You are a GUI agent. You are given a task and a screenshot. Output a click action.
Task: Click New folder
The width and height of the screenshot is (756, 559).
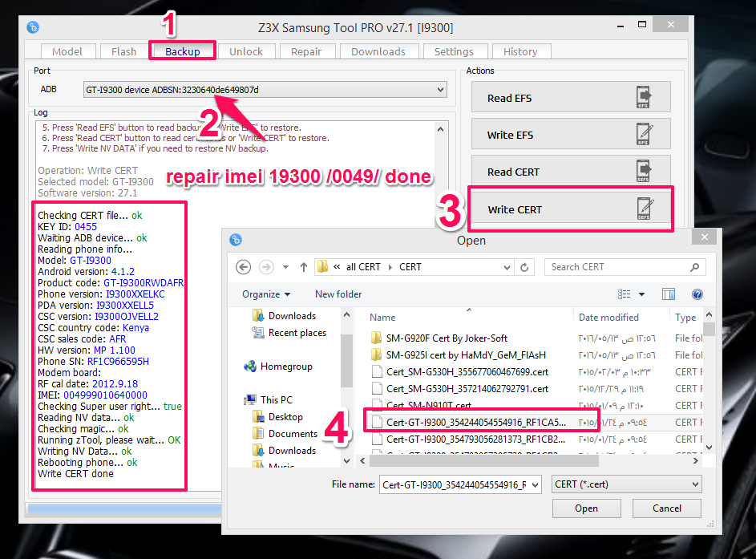click(x=338, y=294)
